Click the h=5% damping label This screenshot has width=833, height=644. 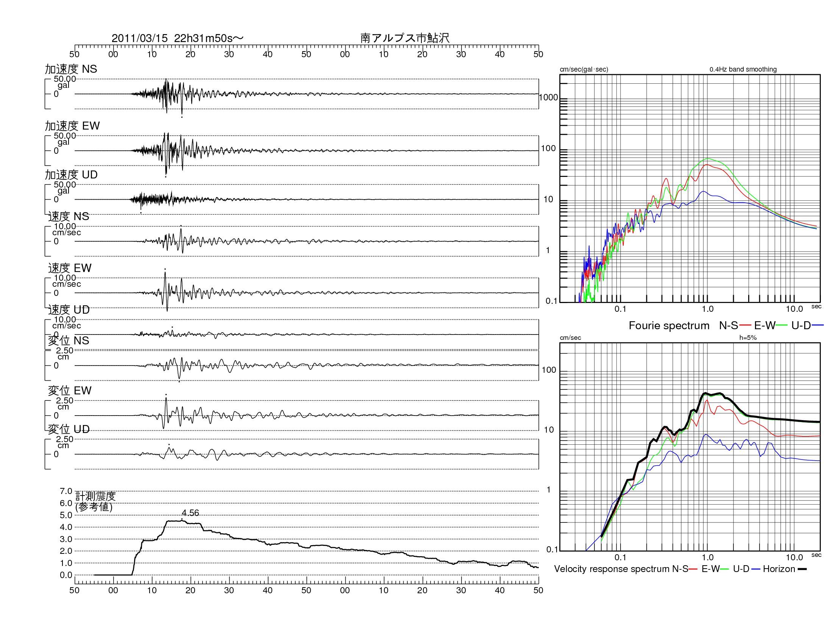[x=747, y=338]
